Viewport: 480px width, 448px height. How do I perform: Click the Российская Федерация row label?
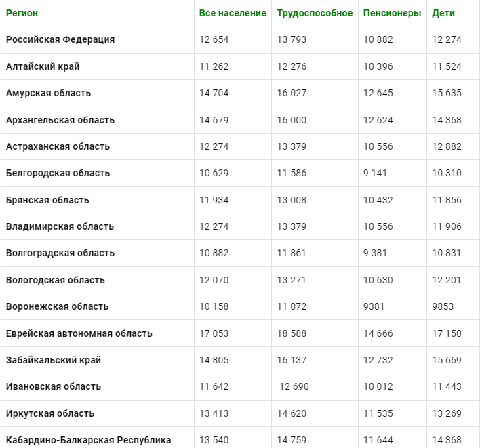click(x=60, y=39)
